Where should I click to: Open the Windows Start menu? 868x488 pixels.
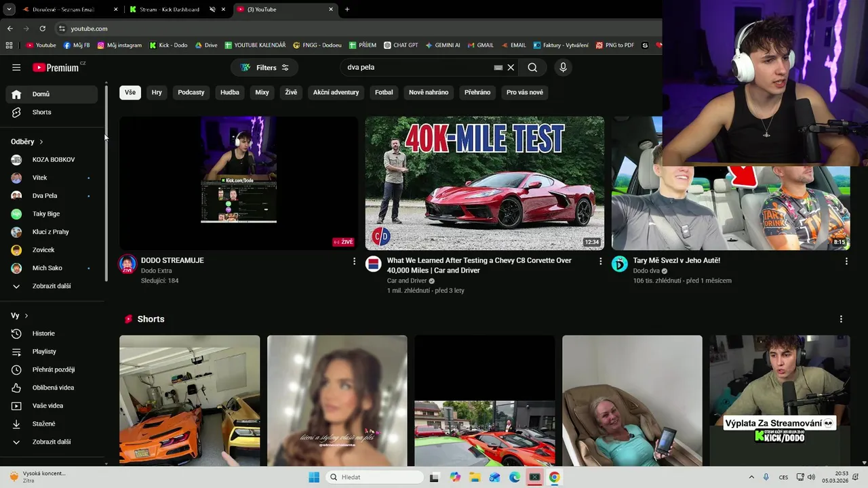pos(314,477)
